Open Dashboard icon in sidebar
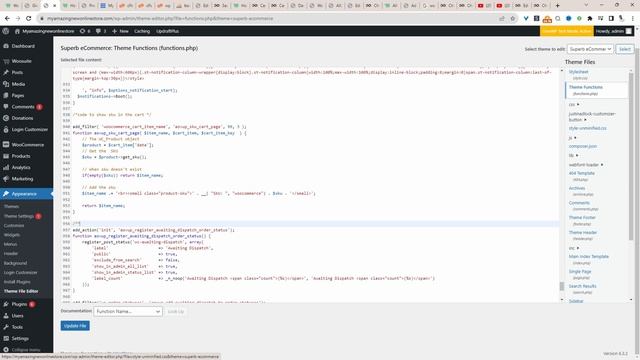The width and height of the screenshot is (640, 360). [x=6, y=46]
